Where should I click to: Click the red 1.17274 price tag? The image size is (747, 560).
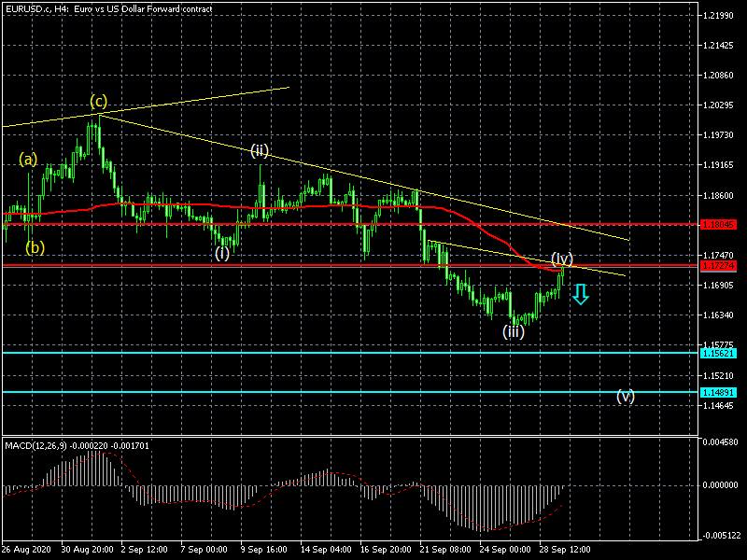click(x=724, y=266)
